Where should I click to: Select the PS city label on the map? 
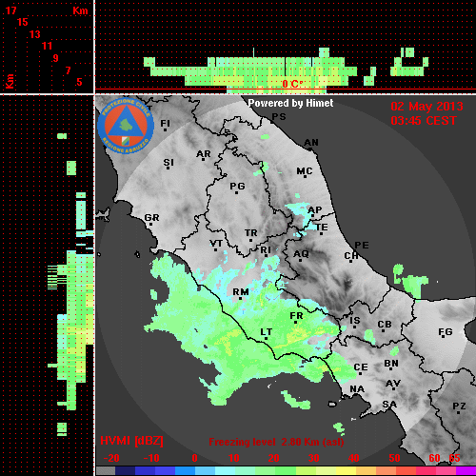(279, 116)
